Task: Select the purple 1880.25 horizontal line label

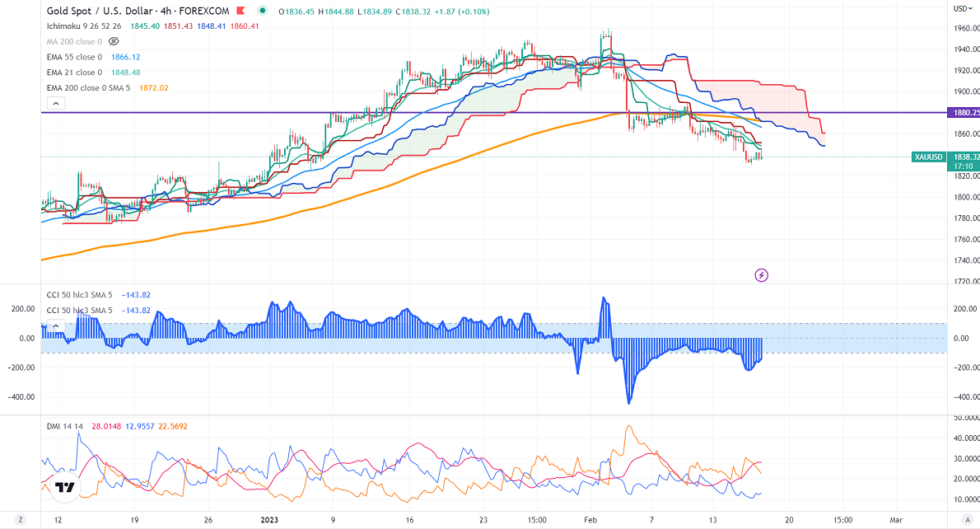Action: point(961,112)
